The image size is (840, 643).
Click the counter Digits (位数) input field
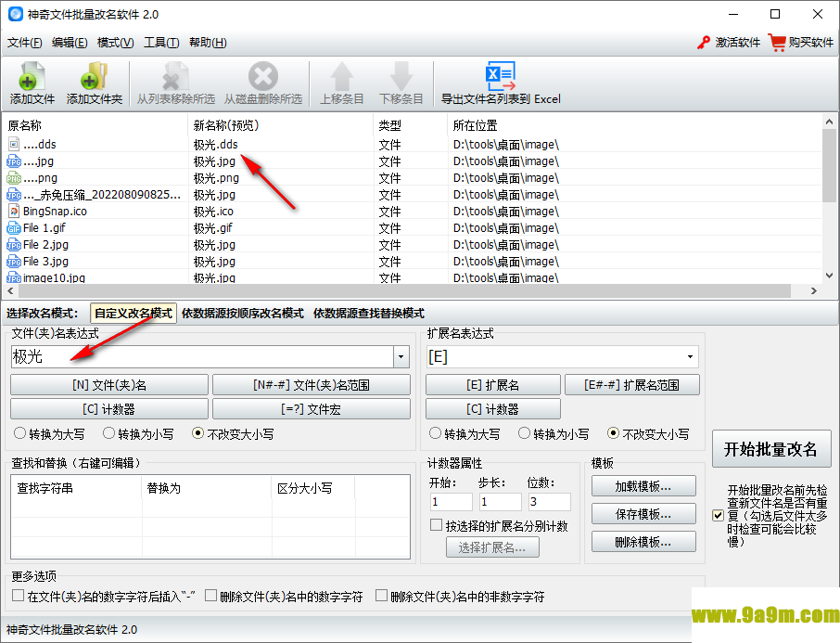point(550,502)
